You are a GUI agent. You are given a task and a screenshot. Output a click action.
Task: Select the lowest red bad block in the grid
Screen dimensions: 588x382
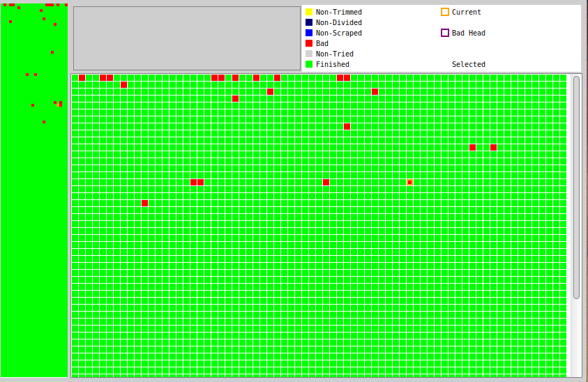coord(145,203)
